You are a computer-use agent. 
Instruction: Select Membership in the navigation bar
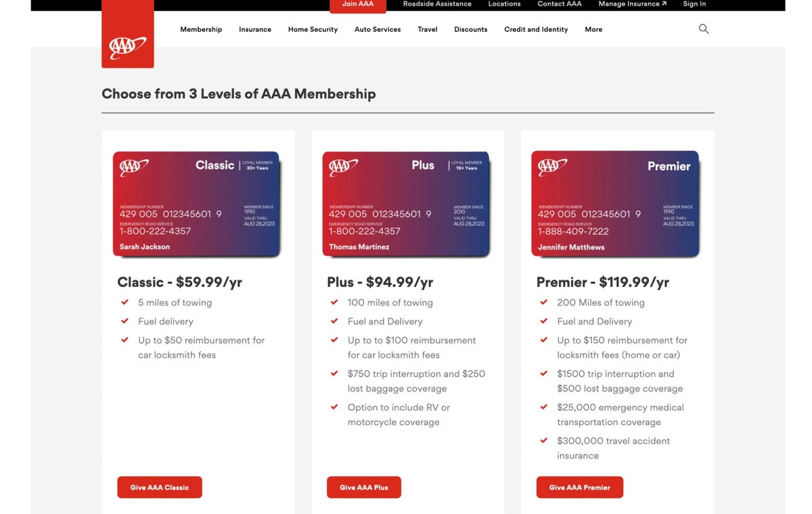201,29
